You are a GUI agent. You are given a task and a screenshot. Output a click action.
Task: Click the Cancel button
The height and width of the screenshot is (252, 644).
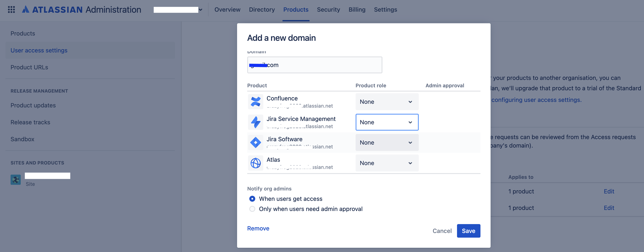click(x=442, y=231)
